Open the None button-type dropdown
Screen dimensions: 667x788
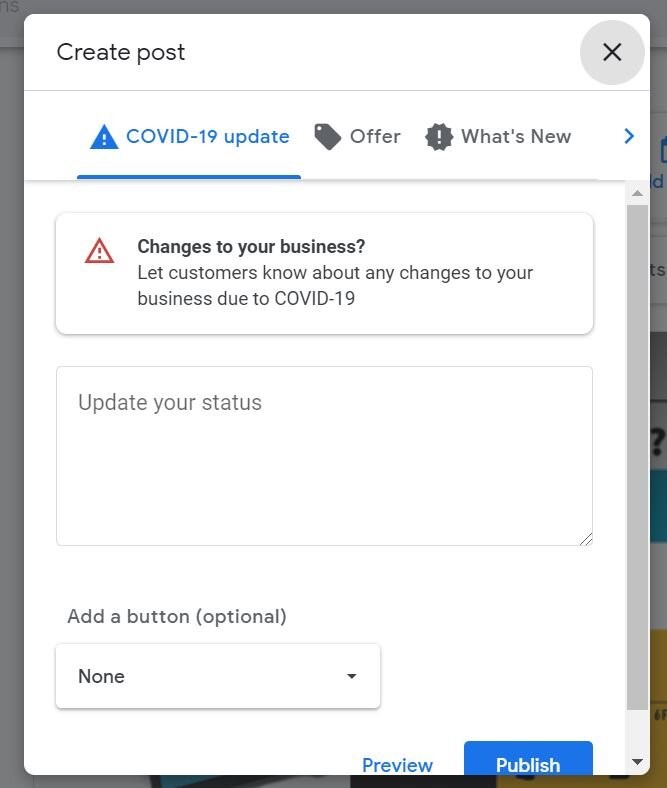218,676
